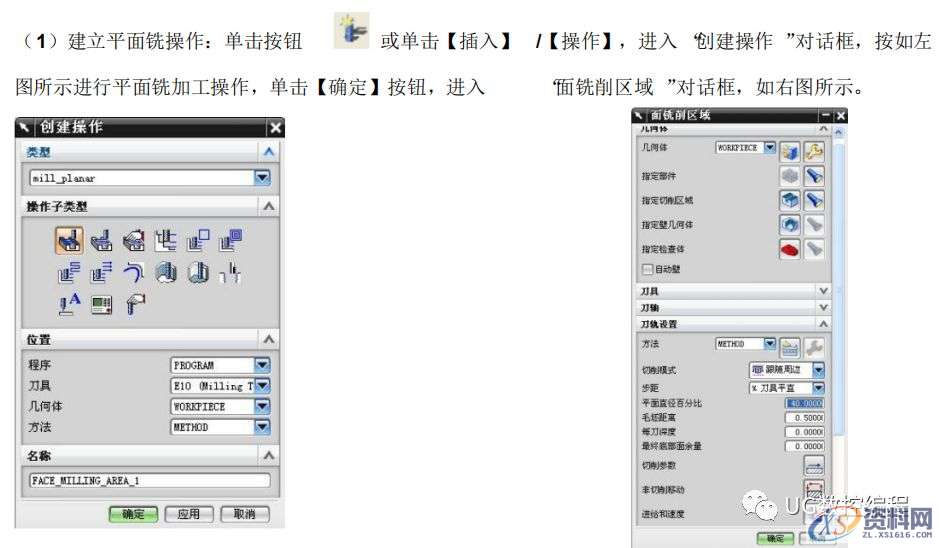940x548 pixels.
Task: Select the ROUGH_ZIGZAG subtype icon
Action: point(69,273)
